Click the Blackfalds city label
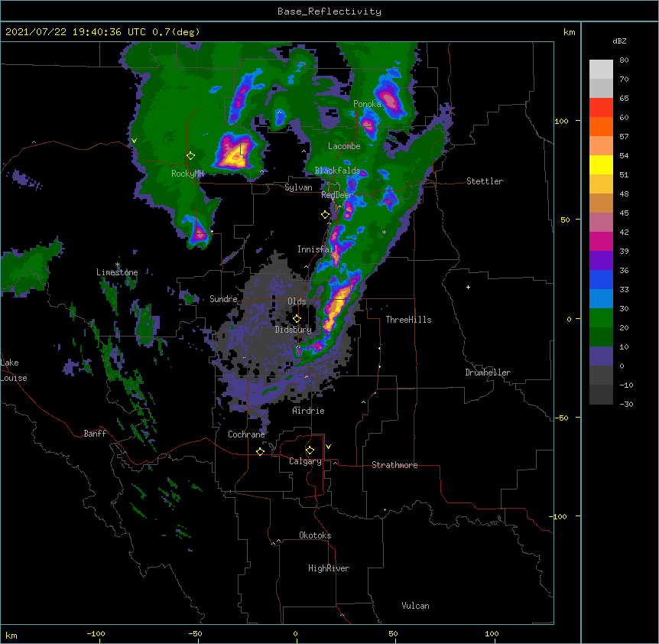659x644 pixels. point(337,171)
